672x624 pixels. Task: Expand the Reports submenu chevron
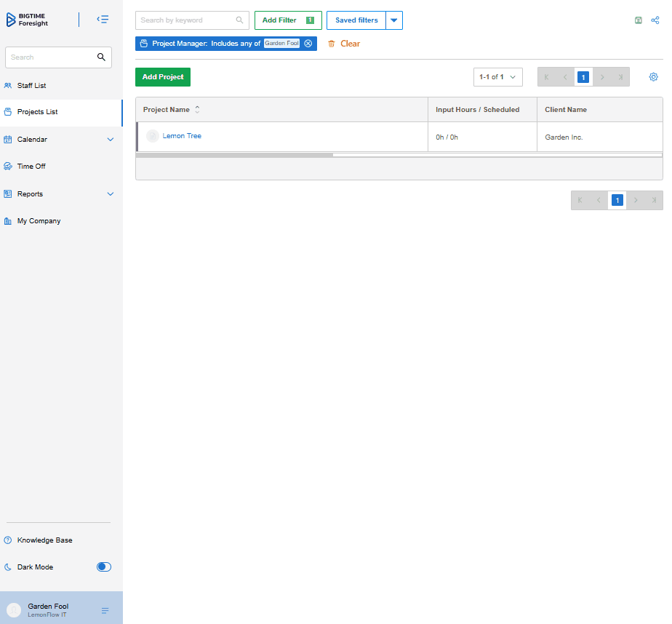110,194
